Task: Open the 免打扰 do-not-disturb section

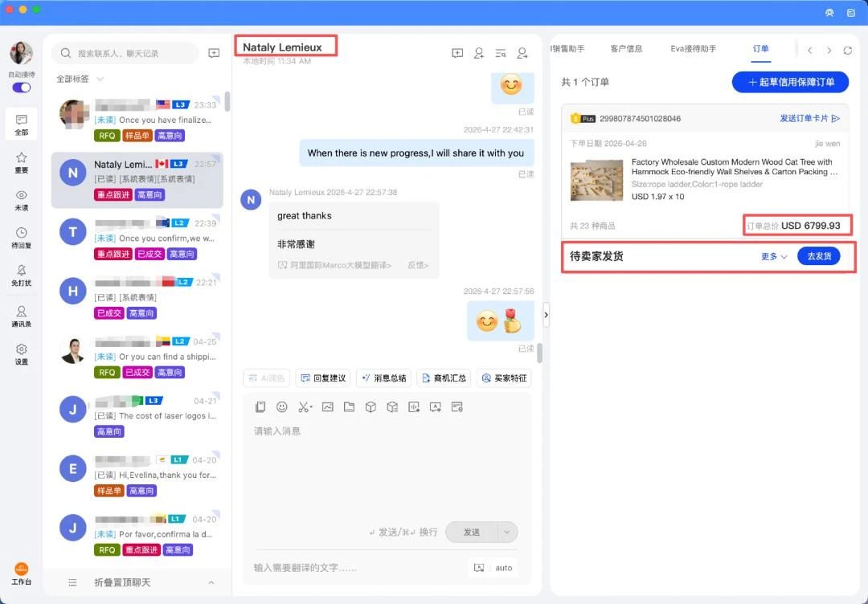Action: point(22,275)
